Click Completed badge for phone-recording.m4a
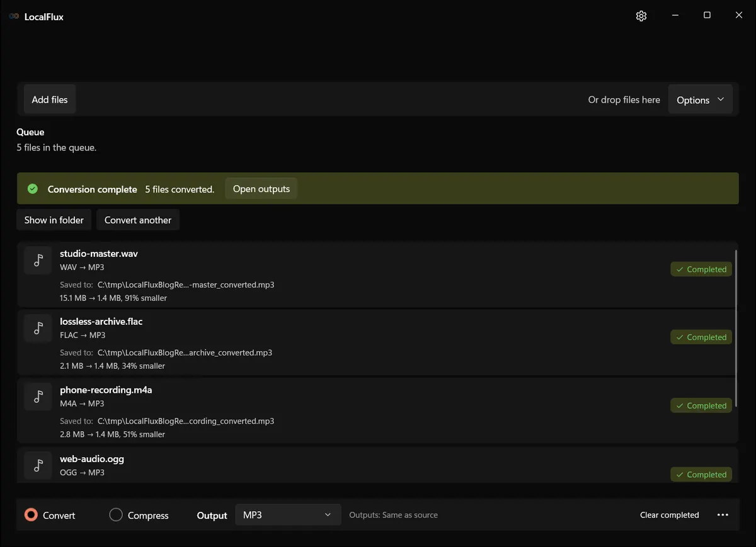Image resolution: width=756 pixels, height=547 pixels. [701, 406]
